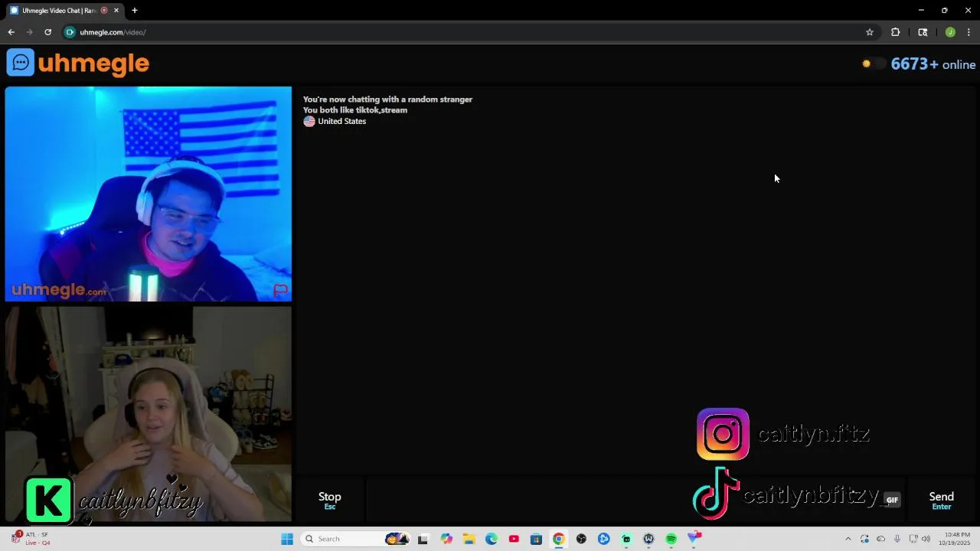Switch to Chrome on the taskbar
This screenshot has width=980, height=551.
click(559, 539)
